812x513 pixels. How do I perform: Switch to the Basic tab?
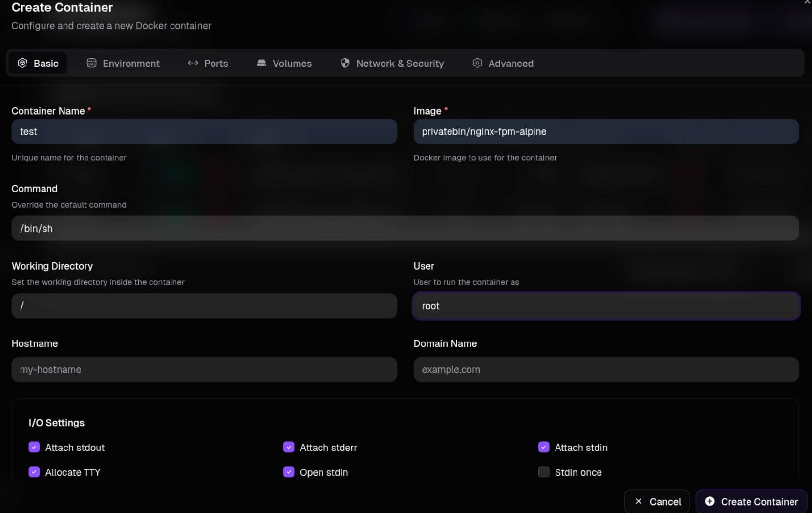[38, 64]
